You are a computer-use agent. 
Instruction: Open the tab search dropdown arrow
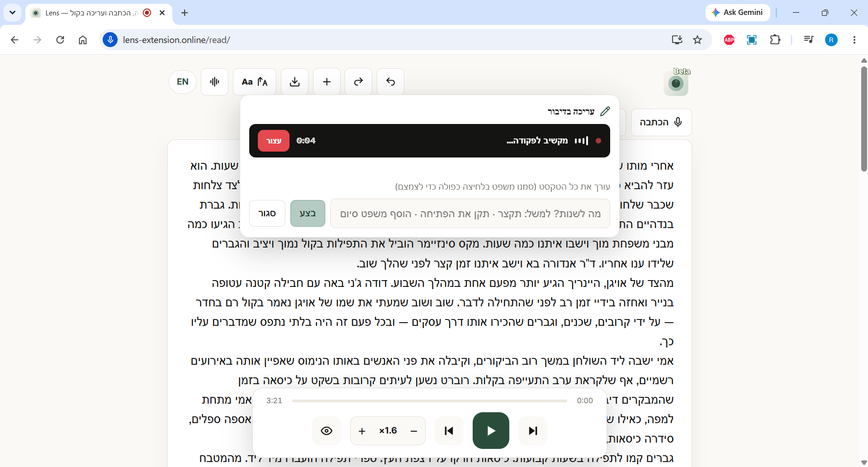click(12, 13)
